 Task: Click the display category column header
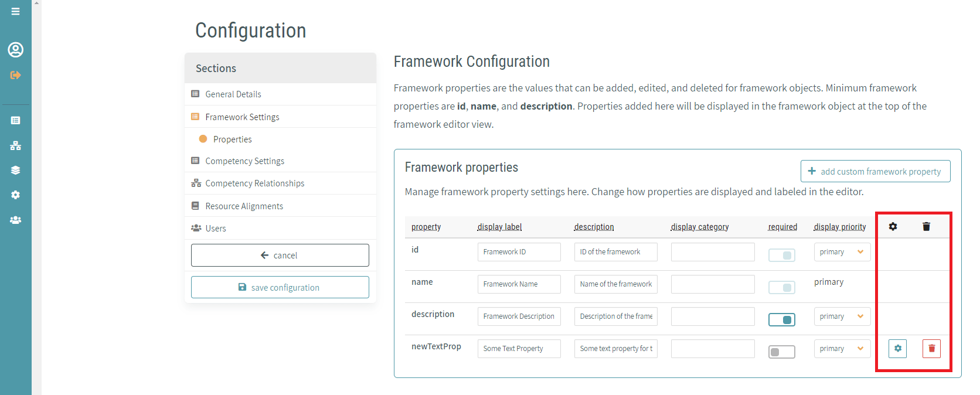[x=700, y=227]
